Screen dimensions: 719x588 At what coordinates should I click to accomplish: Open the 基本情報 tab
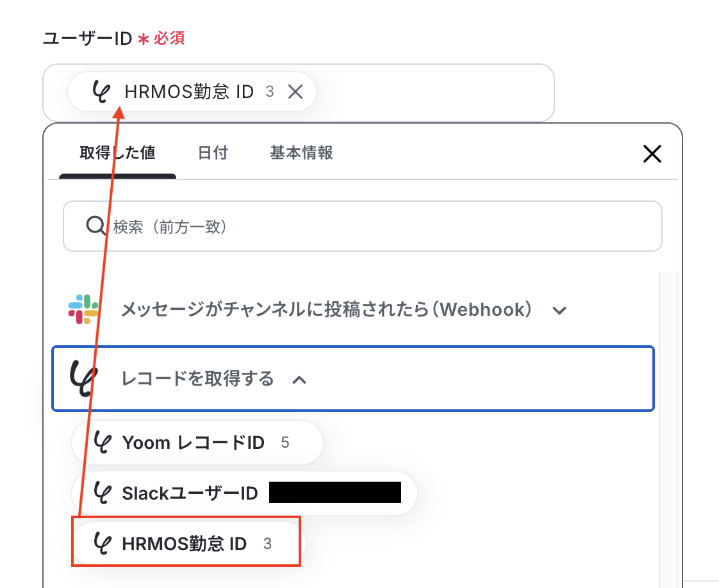point(301,152)
